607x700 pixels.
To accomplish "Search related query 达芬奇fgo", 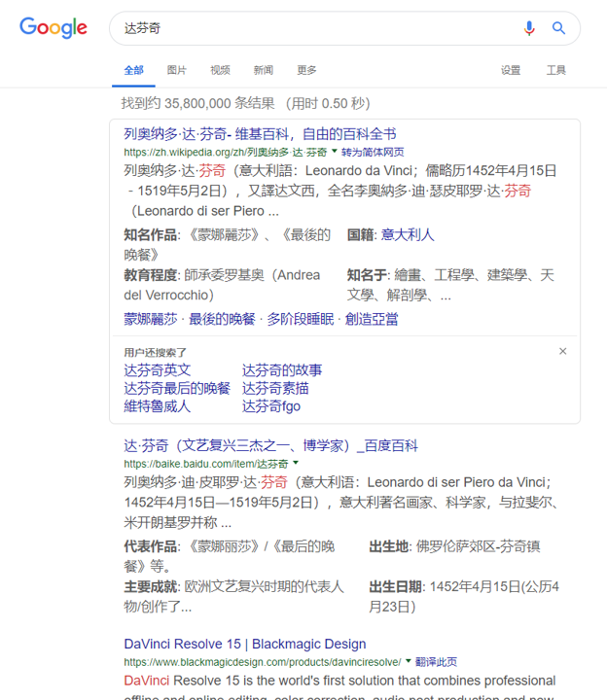I will [271, 406].
